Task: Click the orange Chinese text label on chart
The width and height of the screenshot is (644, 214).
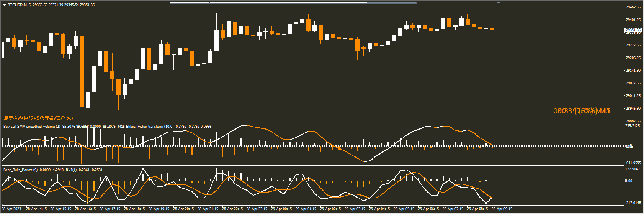Action: pyautogui.click(x=38, y=119)
